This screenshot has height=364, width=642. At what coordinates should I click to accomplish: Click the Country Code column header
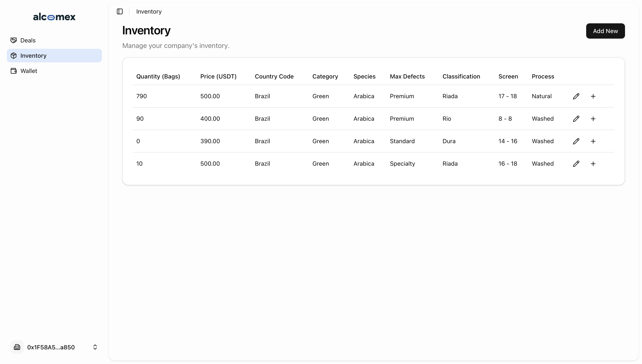274,77
